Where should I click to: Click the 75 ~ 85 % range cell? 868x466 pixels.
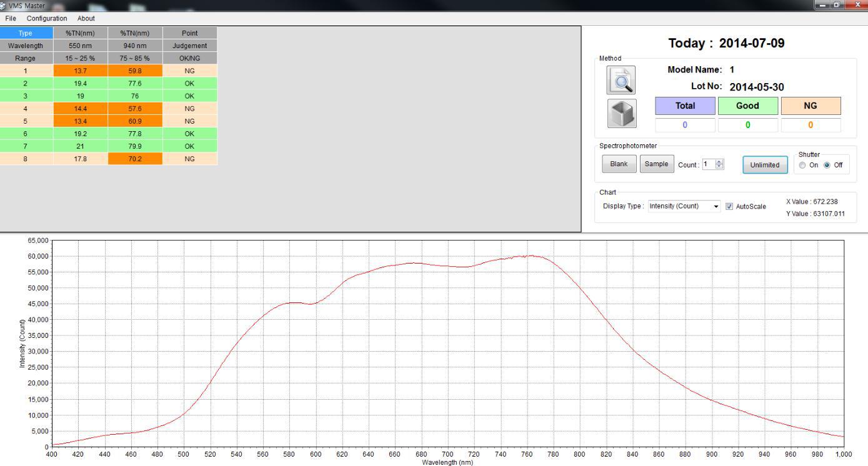pyautogui.click(x=135, y=58)
